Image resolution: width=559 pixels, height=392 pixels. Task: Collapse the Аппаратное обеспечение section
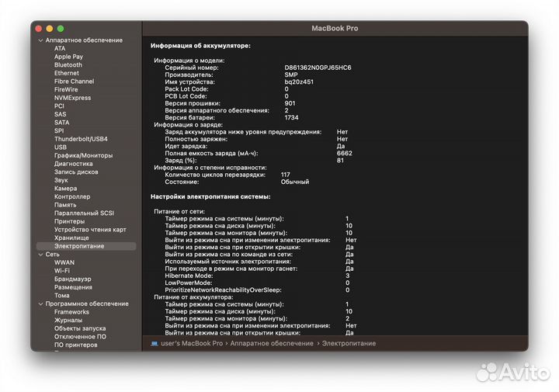click(40, 40)
